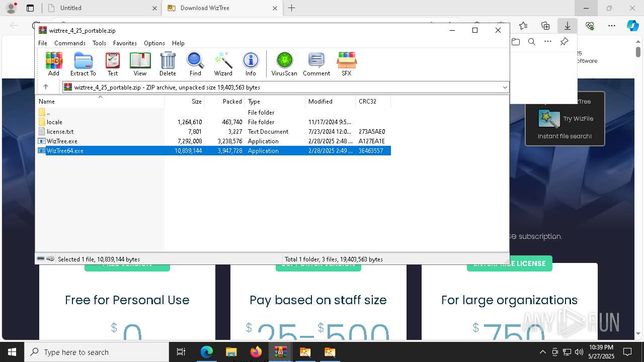Sort by Name column header

click(100, 102)
